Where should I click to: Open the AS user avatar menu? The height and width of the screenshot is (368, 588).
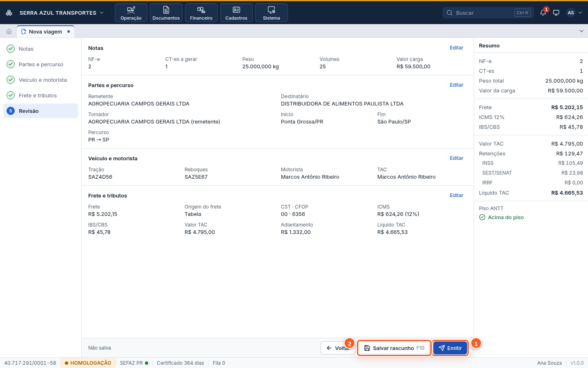coord(574,13)
